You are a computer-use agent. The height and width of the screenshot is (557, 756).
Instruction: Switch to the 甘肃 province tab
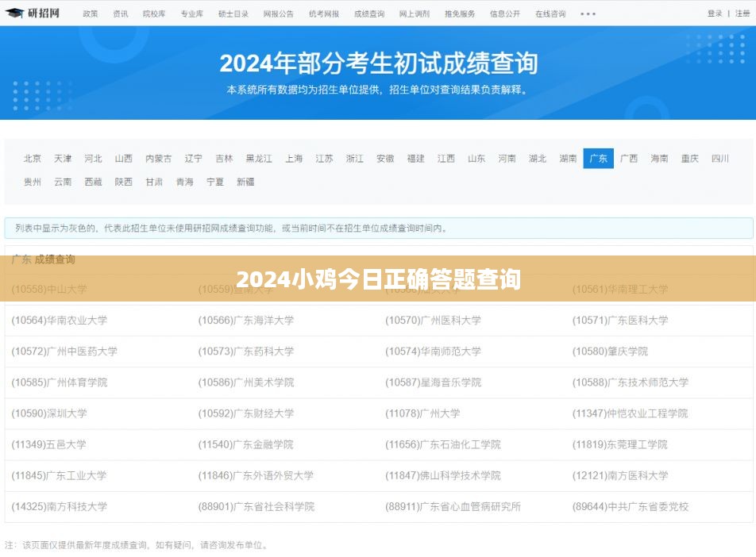click(x=154, y=182)
